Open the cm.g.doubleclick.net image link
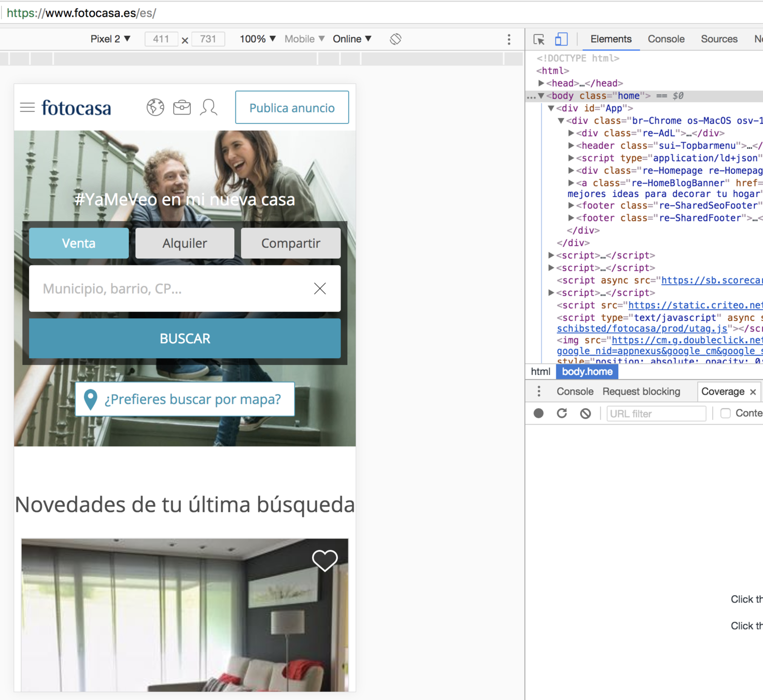 tap(687, 341)
